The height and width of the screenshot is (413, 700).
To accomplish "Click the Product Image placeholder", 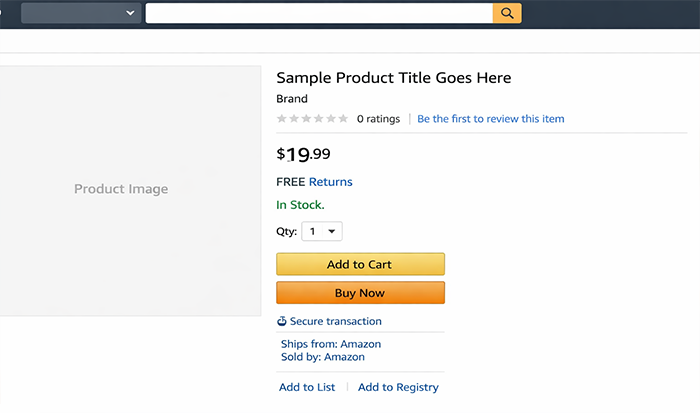I will point(121,190).
